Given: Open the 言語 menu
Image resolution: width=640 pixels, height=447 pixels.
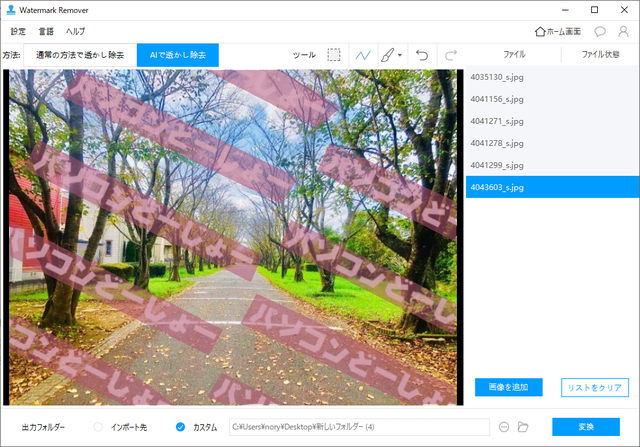Looking at the screenshot, I should click(47, 31).
